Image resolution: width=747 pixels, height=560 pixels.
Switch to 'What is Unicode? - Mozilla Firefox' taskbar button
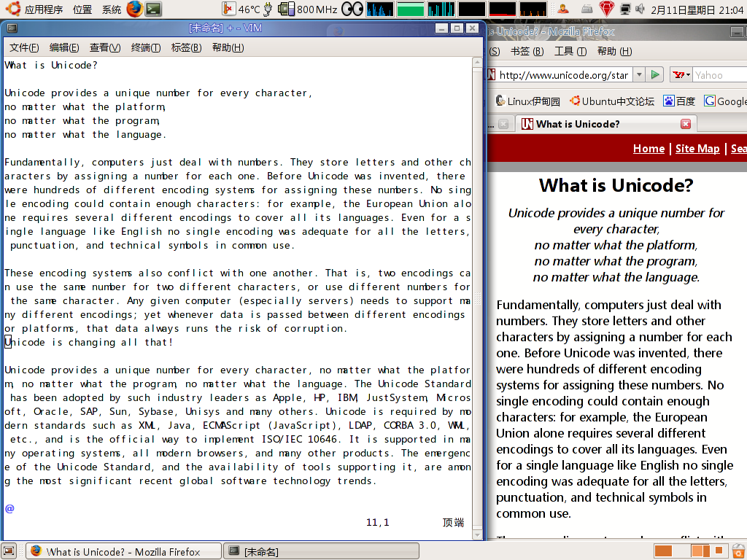pos(123,551)
